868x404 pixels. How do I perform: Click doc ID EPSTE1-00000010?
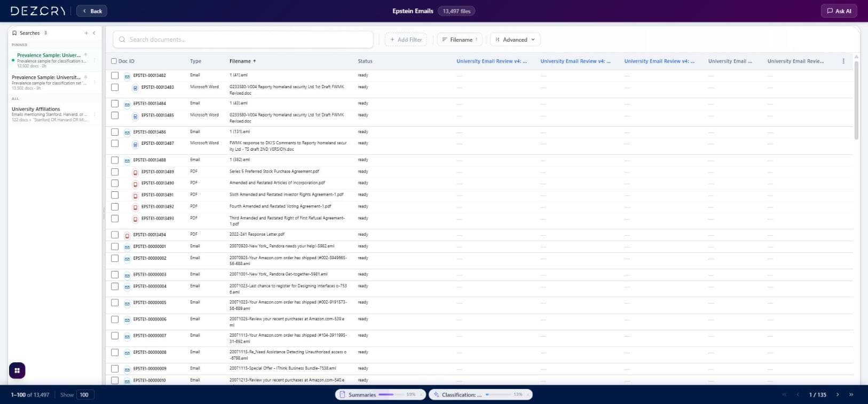coord(149,380)
